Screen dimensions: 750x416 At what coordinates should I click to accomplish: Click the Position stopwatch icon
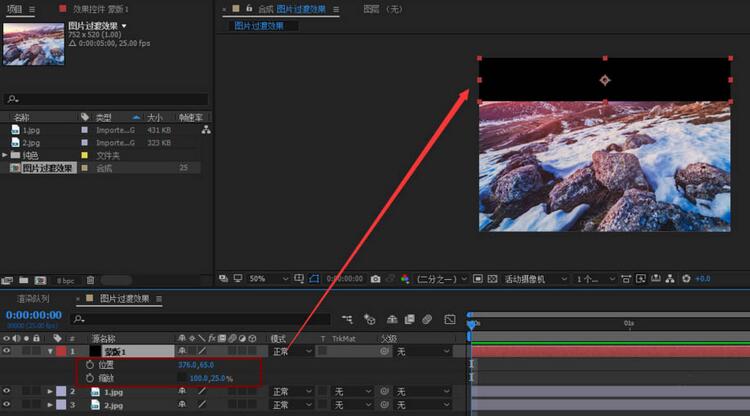[x=90, y=366]
